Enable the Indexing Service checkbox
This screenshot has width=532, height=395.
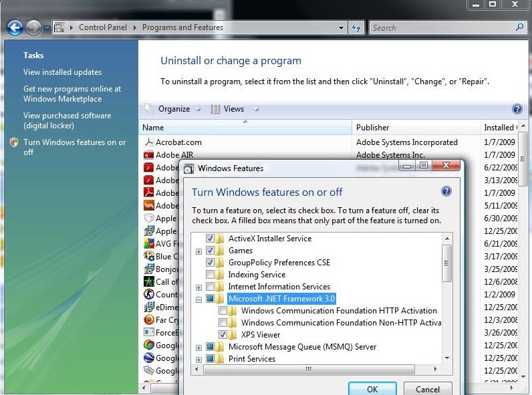pos(210,275)
